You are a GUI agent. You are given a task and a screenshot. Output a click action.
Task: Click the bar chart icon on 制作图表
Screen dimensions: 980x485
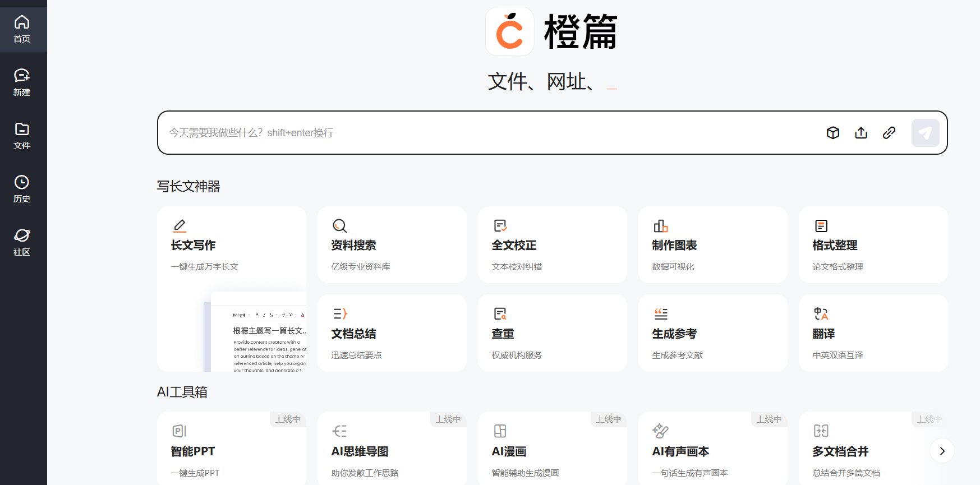661,226
